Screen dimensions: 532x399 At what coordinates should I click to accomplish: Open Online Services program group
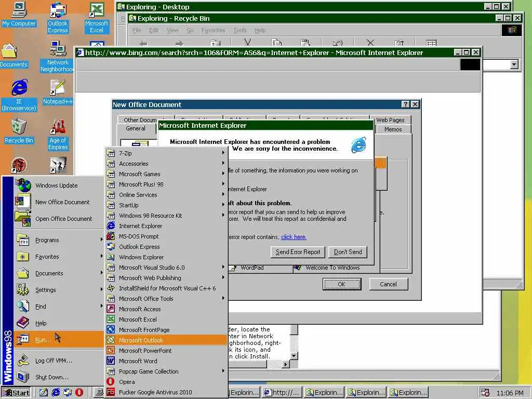(166, 195)
